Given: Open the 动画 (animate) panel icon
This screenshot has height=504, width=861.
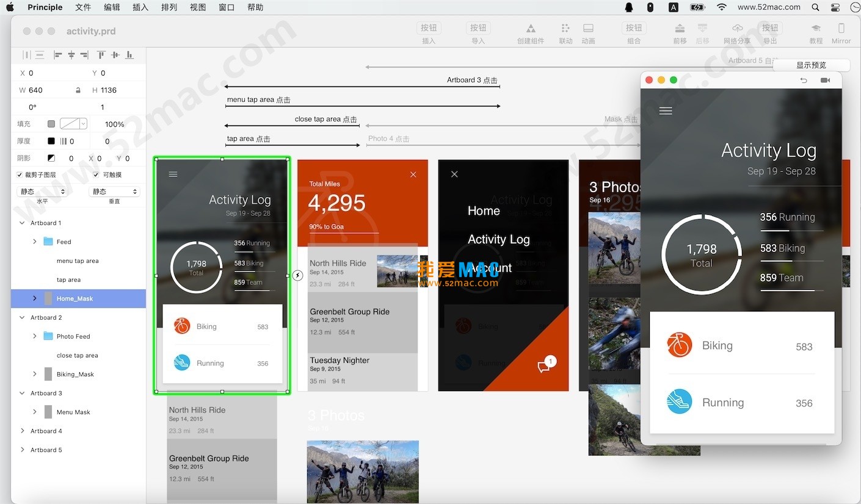Looking at the screenshot, I should [x=588, y=29].
